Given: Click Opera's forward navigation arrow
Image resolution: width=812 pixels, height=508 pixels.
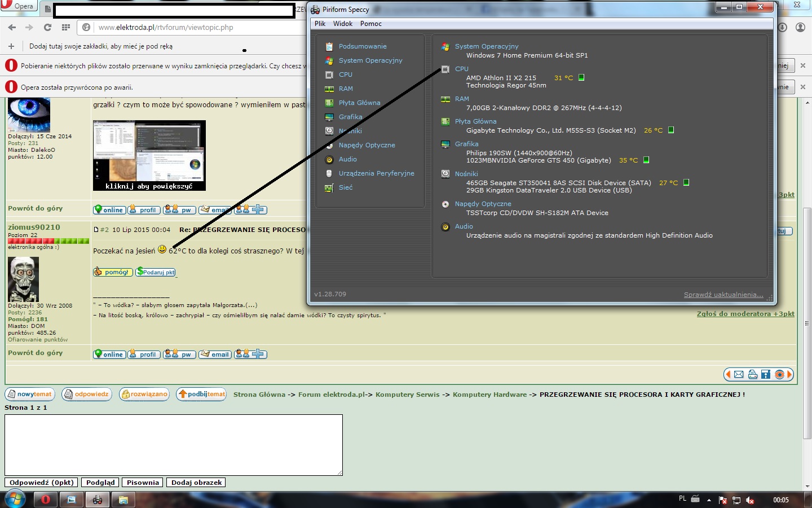Looking at the screenshot, I should (x=29, y=27).
